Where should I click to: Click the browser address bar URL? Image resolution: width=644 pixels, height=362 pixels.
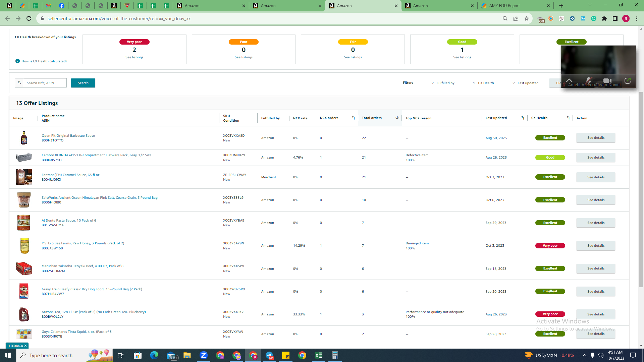119,18
